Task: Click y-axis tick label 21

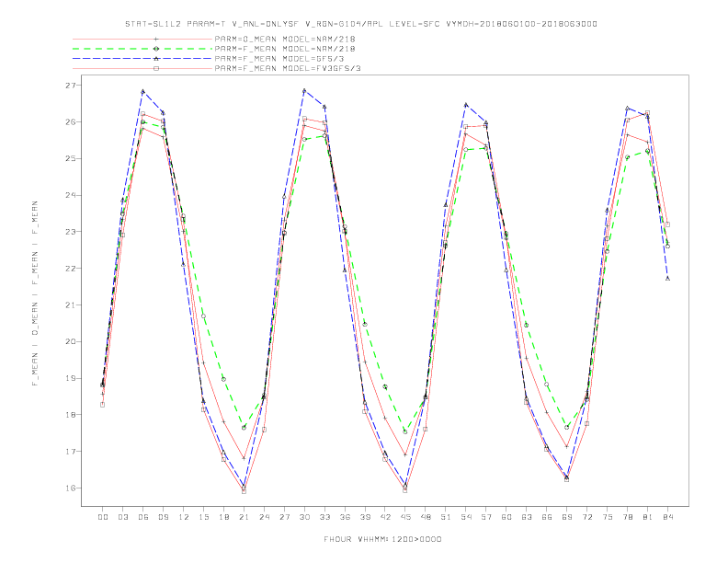Action: tap(71, 305)
